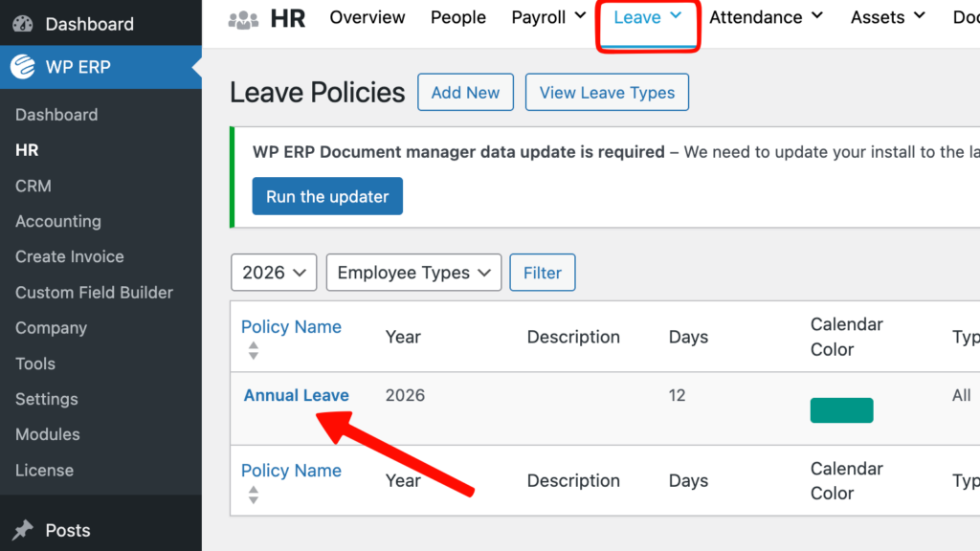The width and height of the screenshot is (980, 551).
Task: Click the teal calendar color swatch
Action: click(x=841, y=410)
